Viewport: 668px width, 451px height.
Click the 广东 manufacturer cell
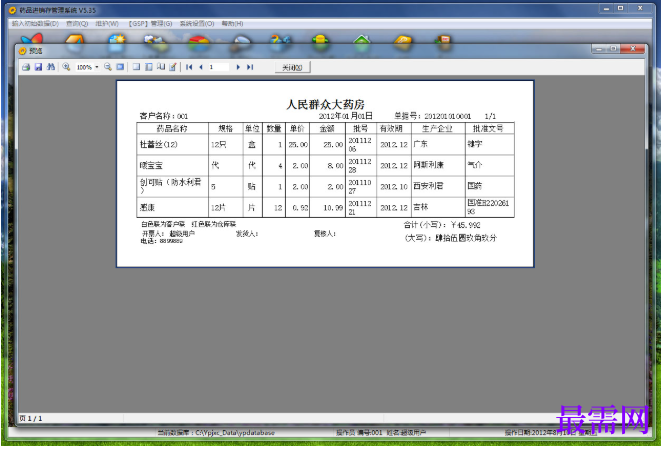(438, 145)
